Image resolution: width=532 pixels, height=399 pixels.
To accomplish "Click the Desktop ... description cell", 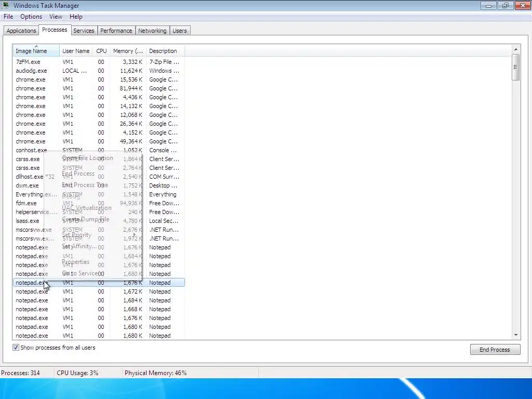I will point(163,185).
